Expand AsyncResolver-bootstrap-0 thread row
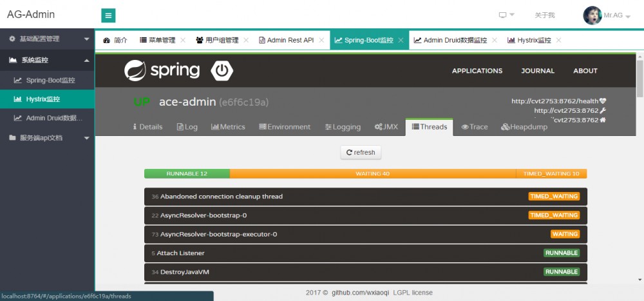This screenshot has height=301, width=644. click(x=366, y=215)
